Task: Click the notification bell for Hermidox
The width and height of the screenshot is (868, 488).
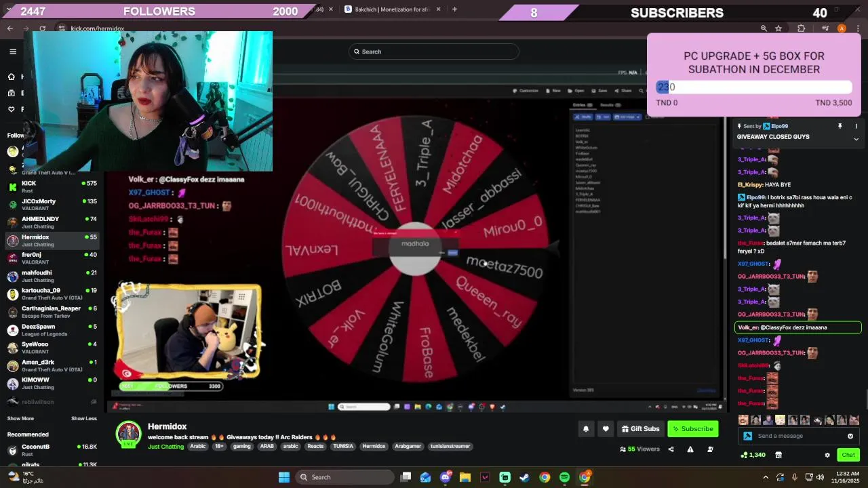Action: coord(586,428)
